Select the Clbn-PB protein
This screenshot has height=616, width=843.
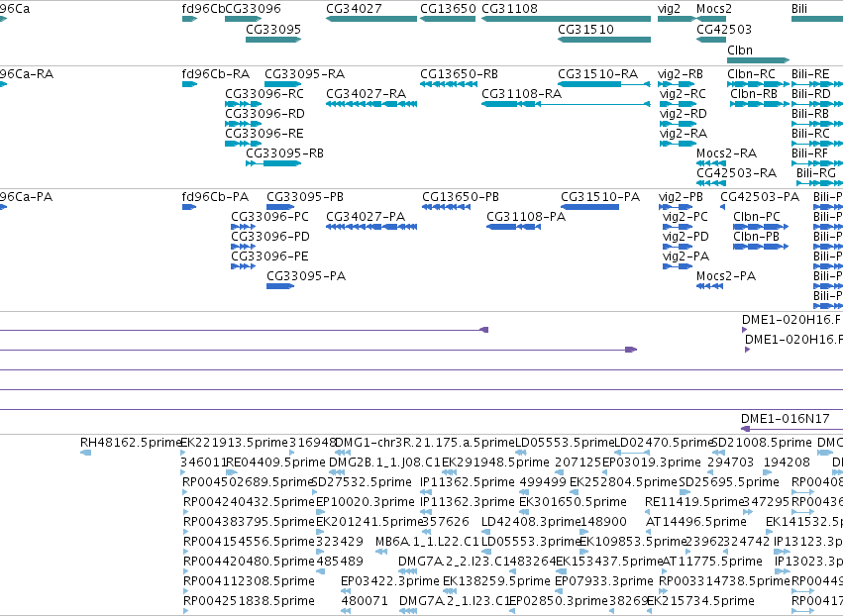761,247
